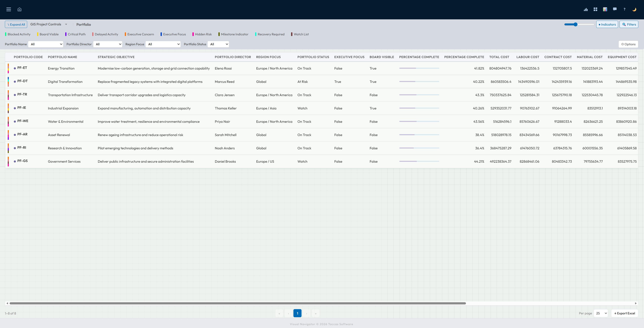
Task: Toggle the Critical Path indicator legend
Action: point(75,34)
